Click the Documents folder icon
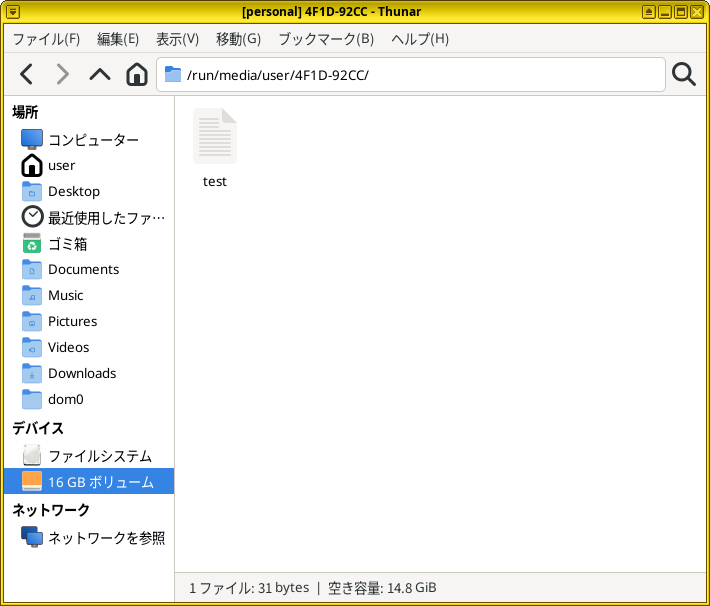 (32, 269)
